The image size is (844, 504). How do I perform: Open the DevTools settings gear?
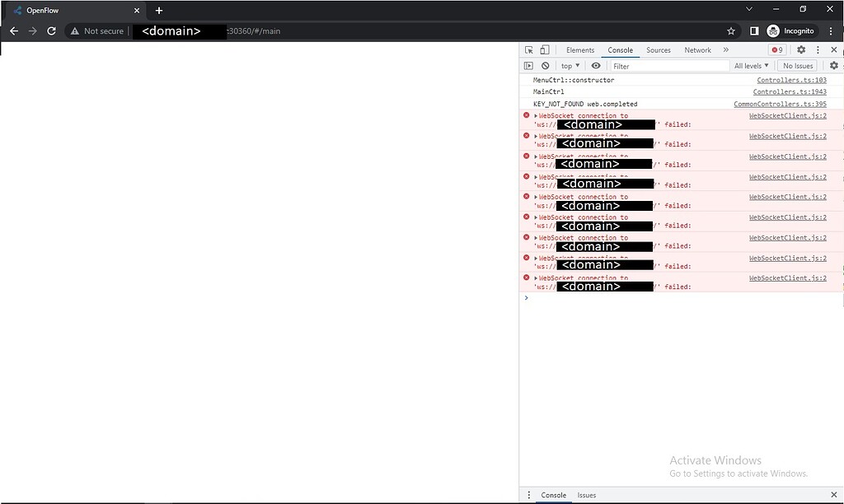tap(801, 49)
